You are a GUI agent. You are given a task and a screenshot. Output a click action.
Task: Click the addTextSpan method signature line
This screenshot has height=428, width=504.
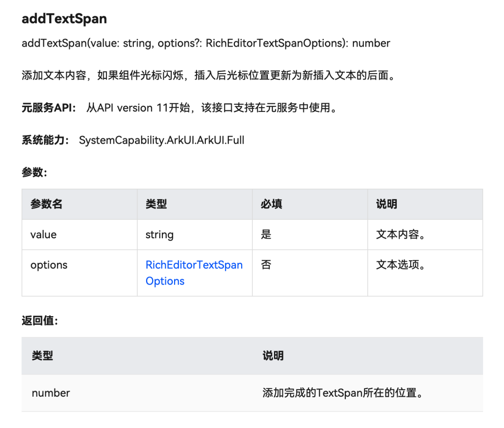click(206, 43)
